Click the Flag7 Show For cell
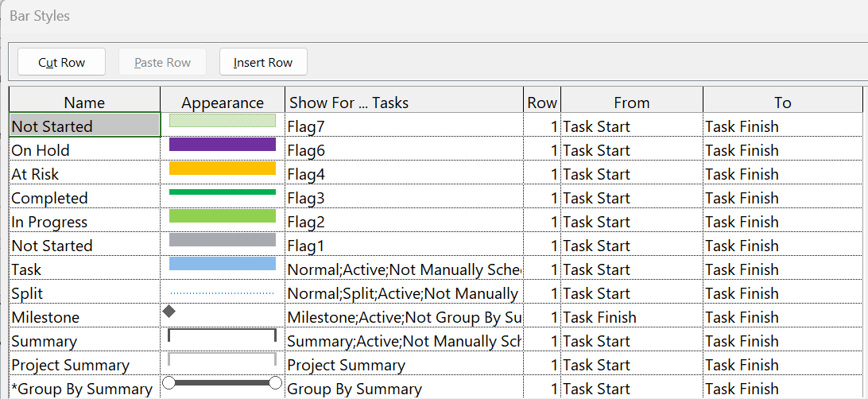 pyautogui.click(x=404, y=125)
